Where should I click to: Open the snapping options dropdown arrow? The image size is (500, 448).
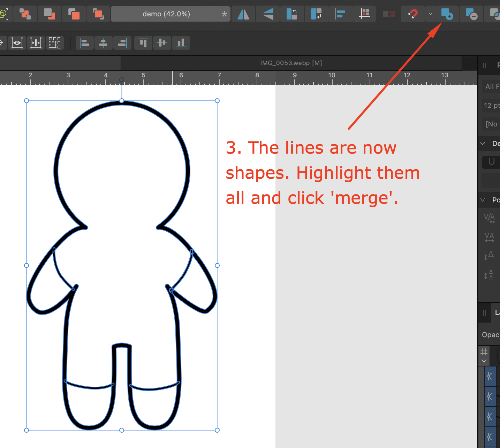[430, 14]
